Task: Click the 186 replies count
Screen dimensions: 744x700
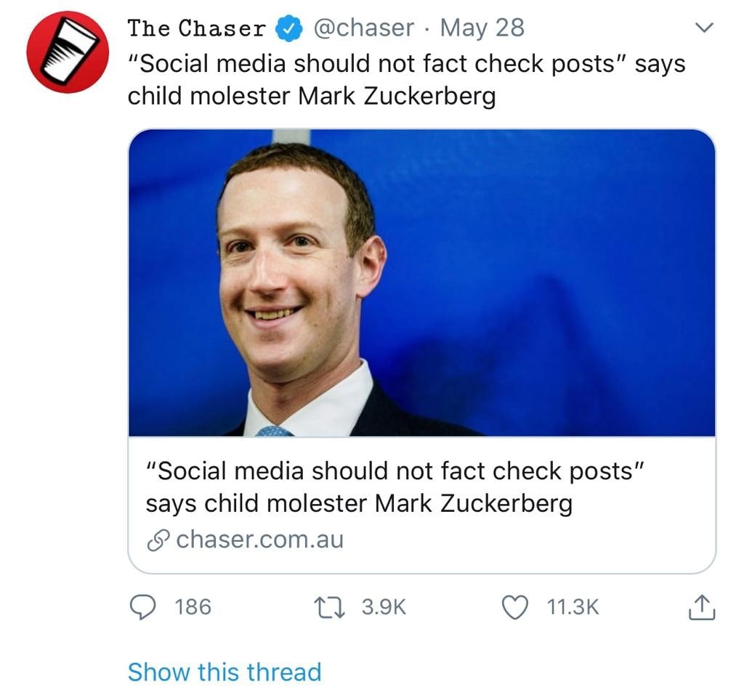Action: [193, 607]
